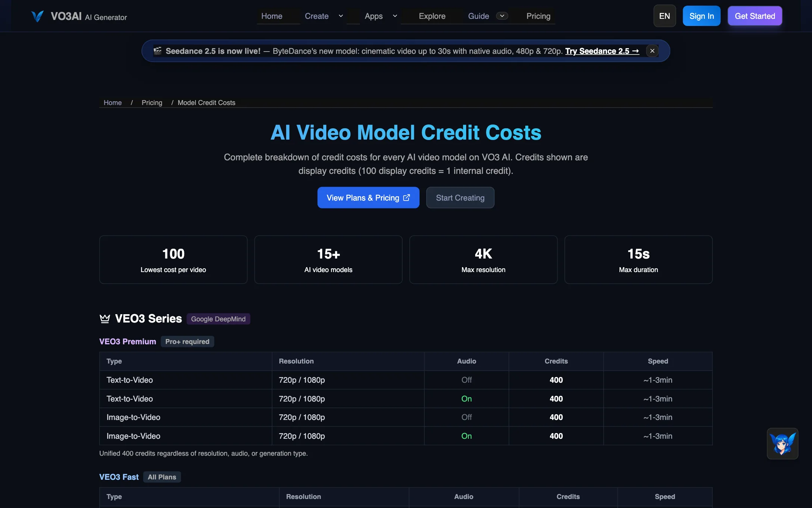This screenshot has height=508, width=812.
Task: Click the Home breadcrumb link
Action: 112,102
